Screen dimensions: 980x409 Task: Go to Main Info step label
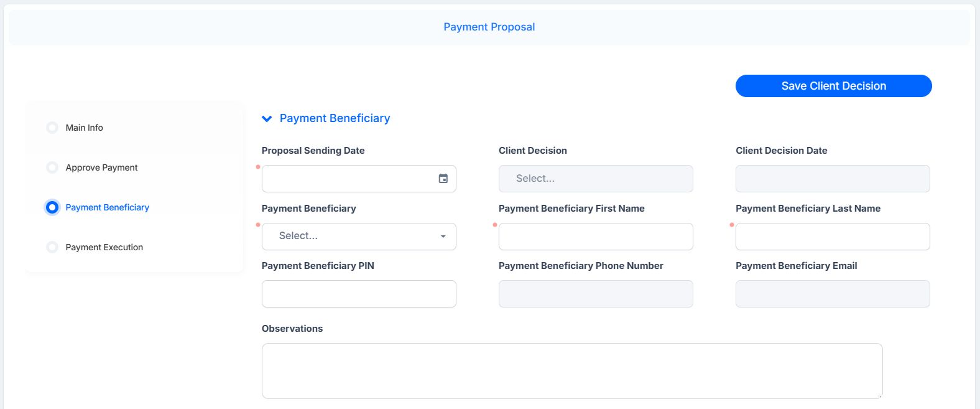(x=85, y=128)
